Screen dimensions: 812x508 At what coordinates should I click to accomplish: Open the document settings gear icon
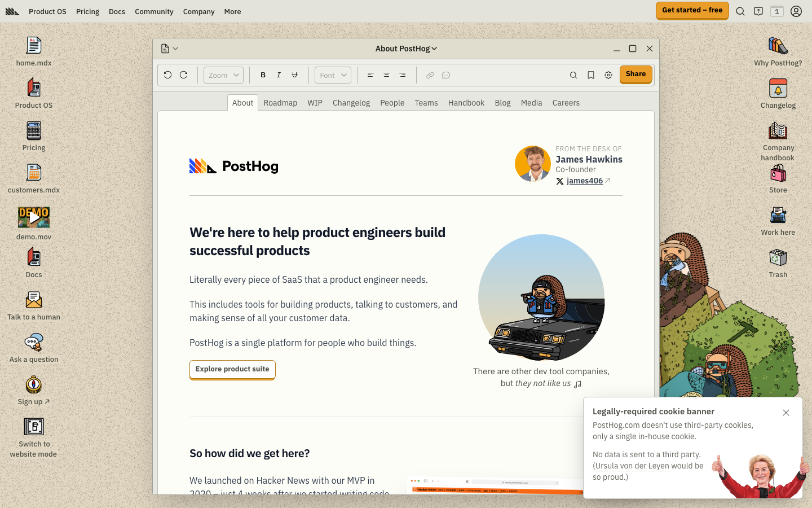point(608,75)
